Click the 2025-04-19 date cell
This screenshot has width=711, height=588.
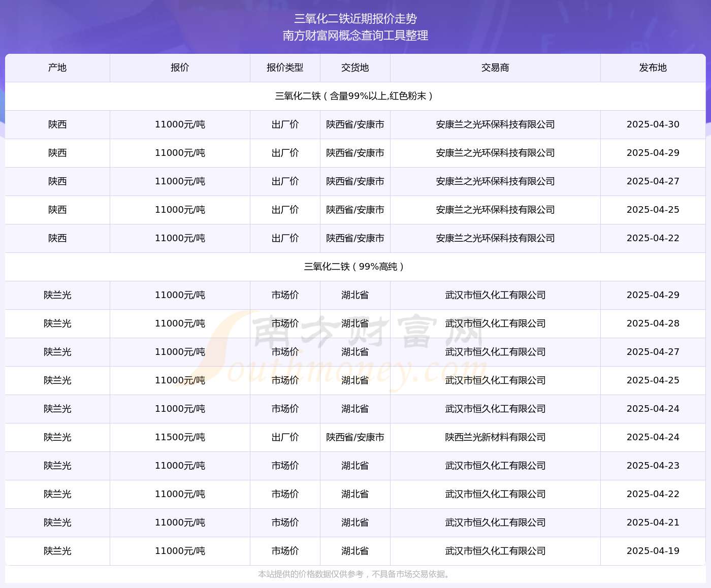(653, 551)
